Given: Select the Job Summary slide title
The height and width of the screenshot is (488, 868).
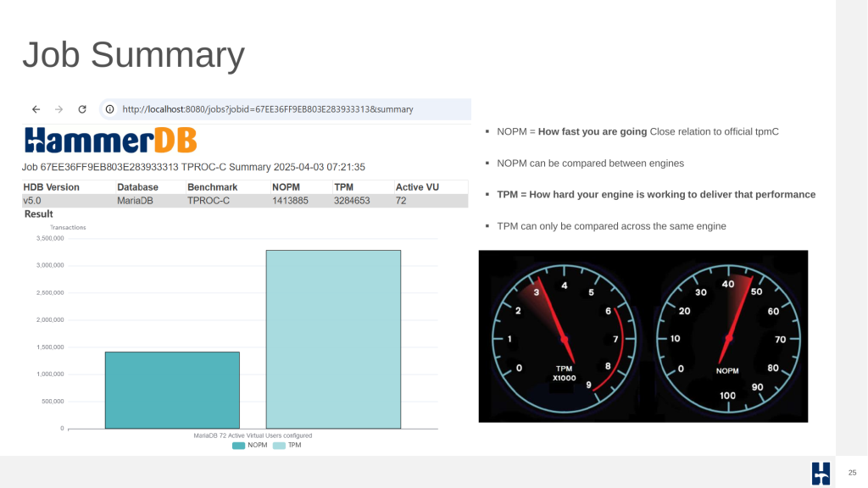Looking at the screenshot, I should pyautogui.click(x=133, y=55).
